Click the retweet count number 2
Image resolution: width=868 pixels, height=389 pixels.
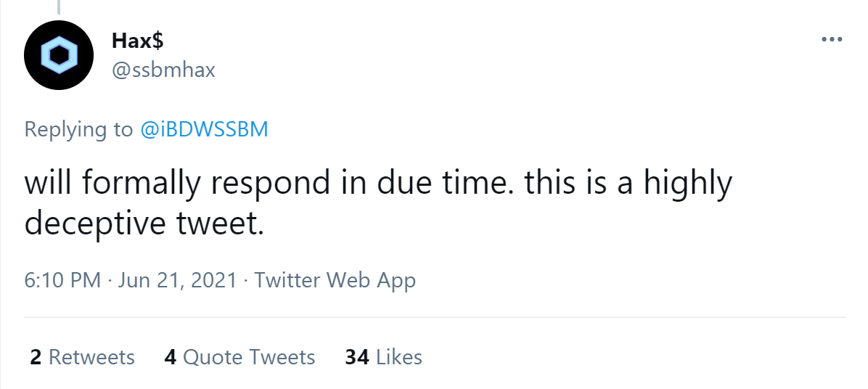tap(35, 357)
